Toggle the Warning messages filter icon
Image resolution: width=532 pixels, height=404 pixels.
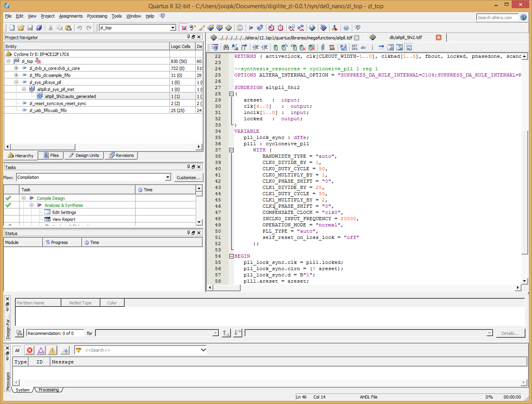52,350
